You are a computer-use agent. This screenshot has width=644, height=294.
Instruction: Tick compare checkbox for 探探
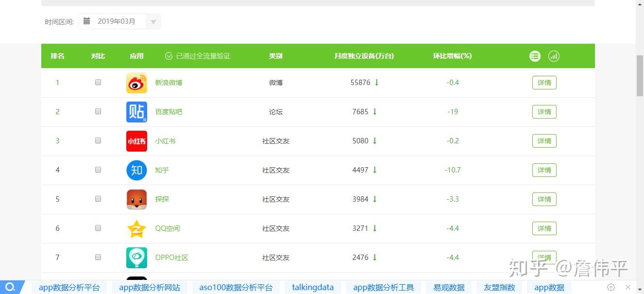pyautogui.click(x=98, y=199)
